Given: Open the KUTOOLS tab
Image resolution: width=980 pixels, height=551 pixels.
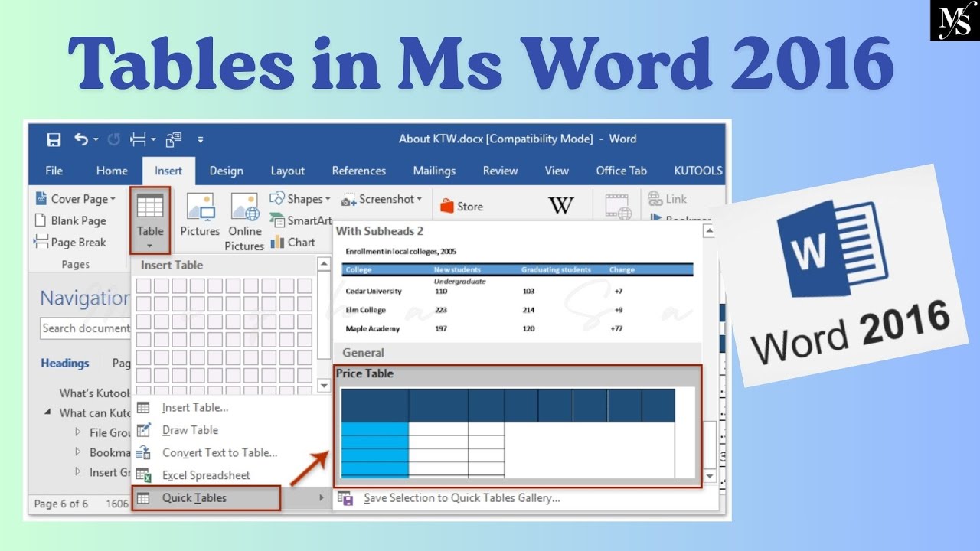Looking at the screenshot, I should click(697, 171).
